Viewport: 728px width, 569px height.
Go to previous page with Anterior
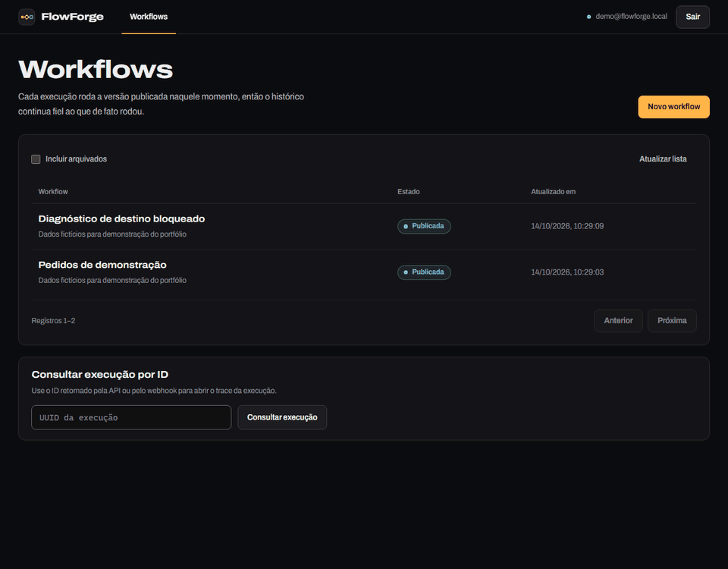[x=618, y=320]
